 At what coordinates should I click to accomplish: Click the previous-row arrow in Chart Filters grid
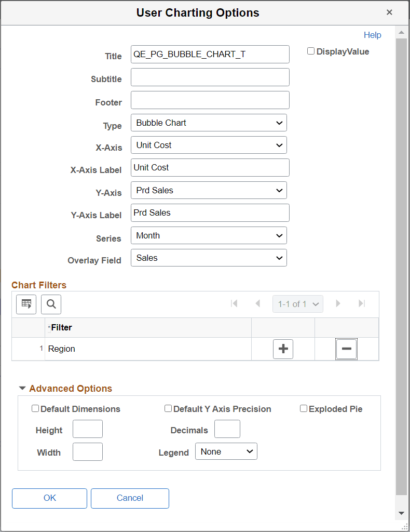[257, 303]
